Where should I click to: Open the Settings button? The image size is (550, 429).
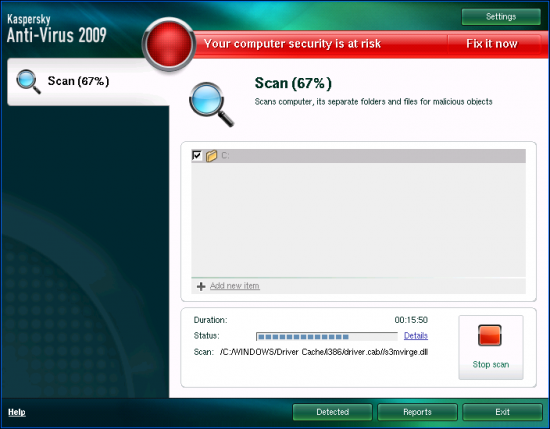click(501, 16)
